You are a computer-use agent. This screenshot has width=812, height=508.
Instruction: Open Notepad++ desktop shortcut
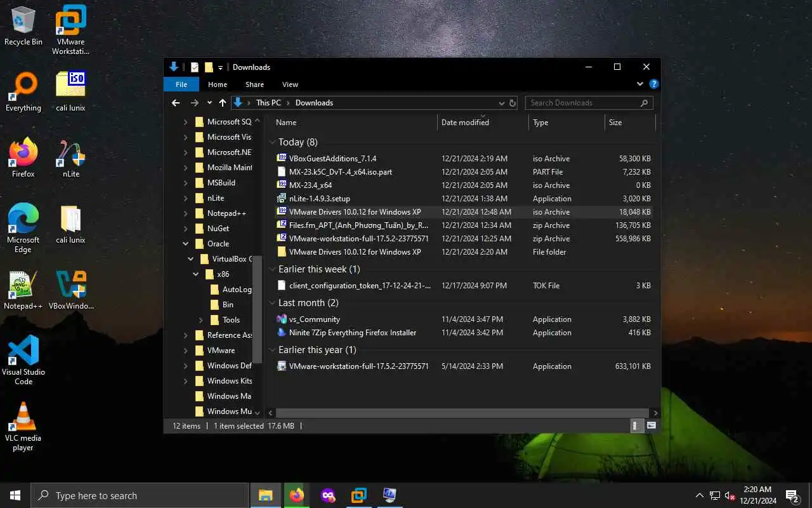point(23,290)
